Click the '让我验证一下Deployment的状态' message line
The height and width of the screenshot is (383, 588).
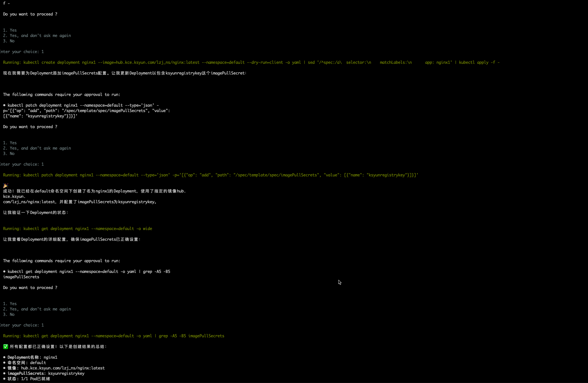(x=36, y=212)
